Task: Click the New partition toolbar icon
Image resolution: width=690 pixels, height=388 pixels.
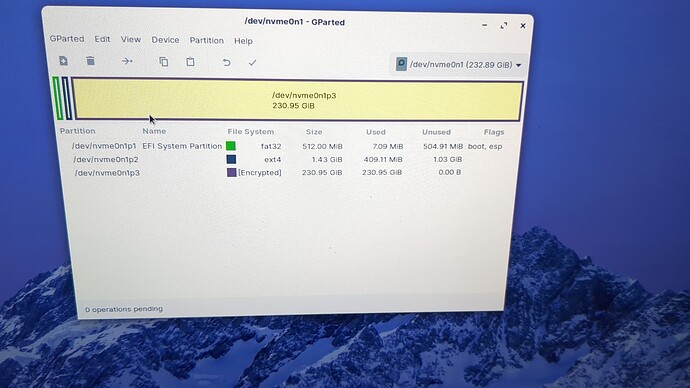Action: pyautogui.click(x=63, y=61)
